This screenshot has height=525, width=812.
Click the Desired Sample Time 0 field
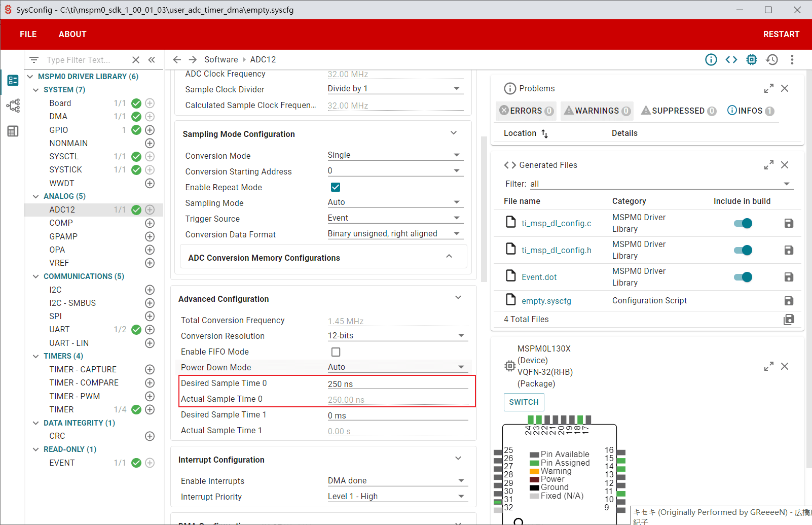[397, 384]
